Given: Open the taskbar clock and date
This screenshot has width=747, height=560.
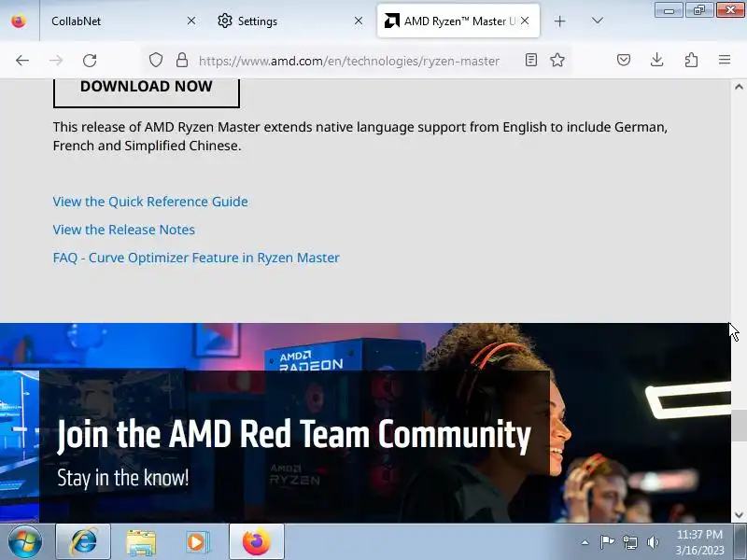Looking at the screenshot, I should (699, 542).
